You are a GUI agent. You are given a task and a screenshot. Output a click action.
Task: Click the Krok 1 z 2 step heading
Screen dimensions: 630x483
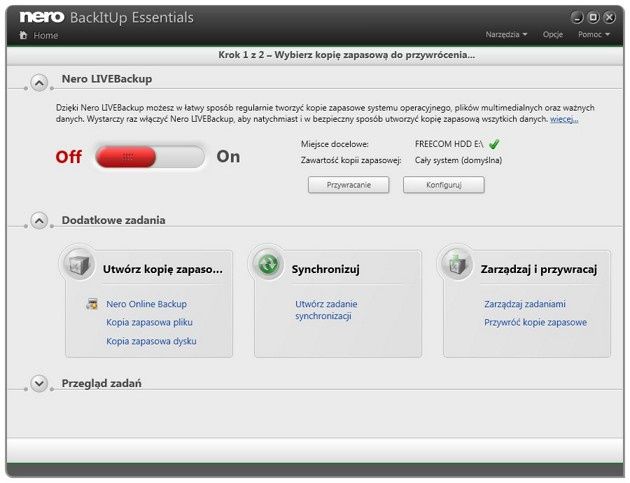(x=346, y=55)
